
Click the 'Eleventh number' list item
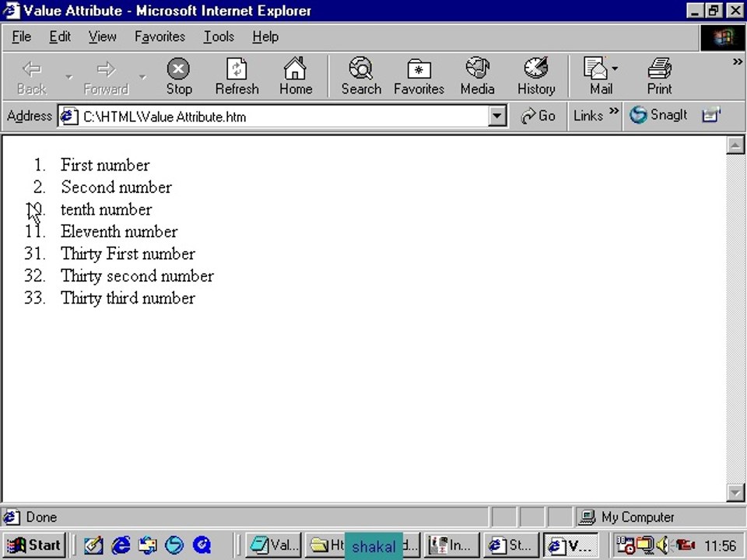tap(119, 232)
